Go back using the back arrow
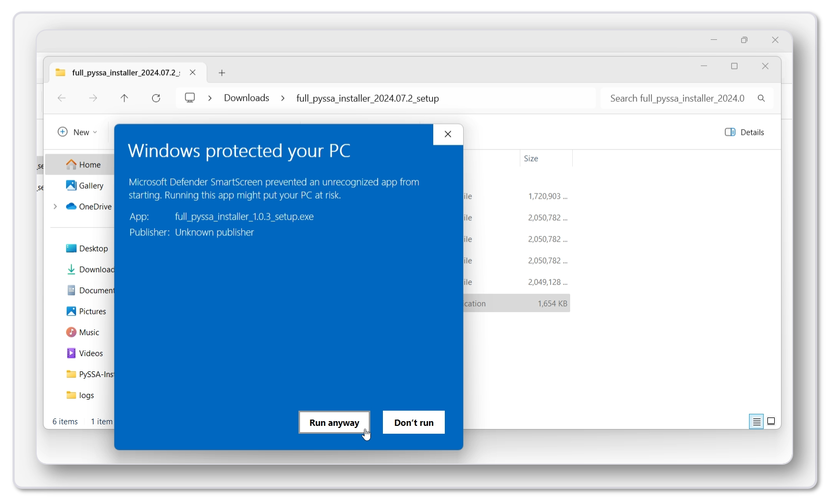The image size is (834, 504). [62, 98]
